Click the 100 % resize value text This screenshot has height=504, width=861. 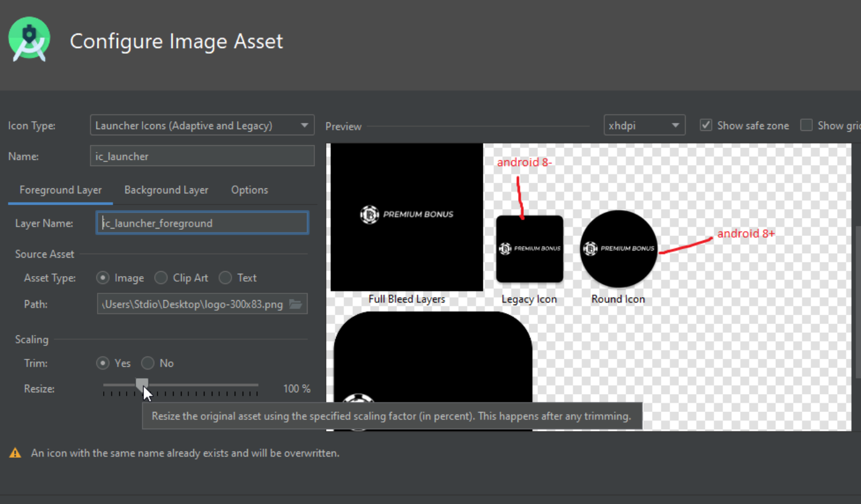point(296,388)
